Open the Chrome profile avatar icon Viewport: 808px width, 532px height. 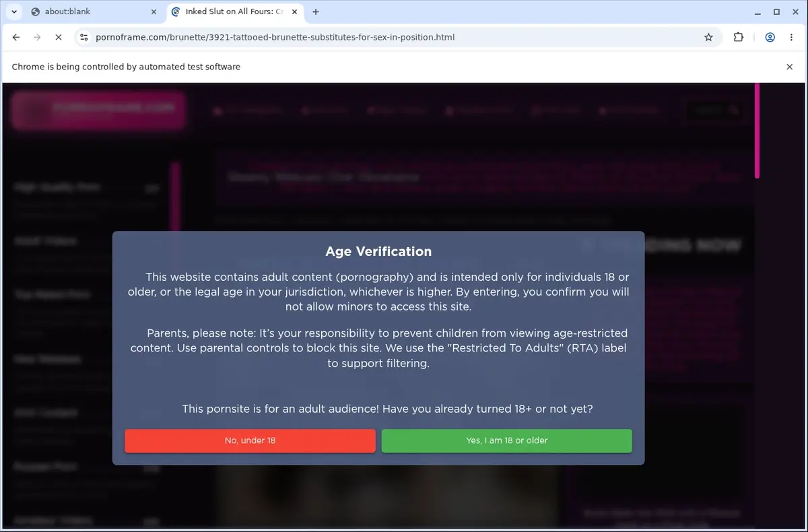coord(770,37)
